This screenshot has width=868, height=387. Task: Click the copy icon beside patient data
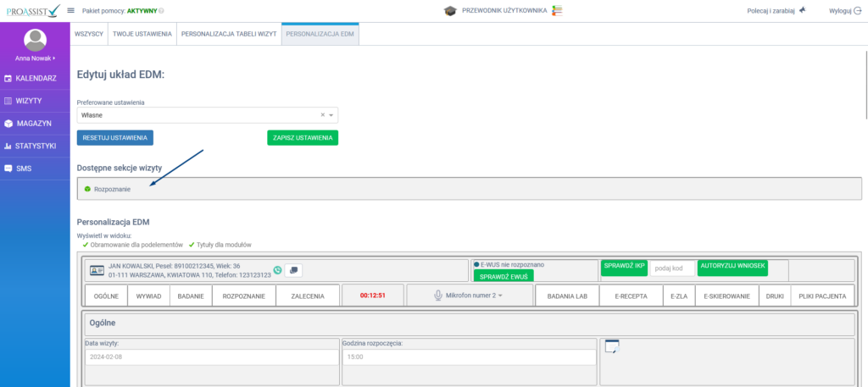point(293,270)
